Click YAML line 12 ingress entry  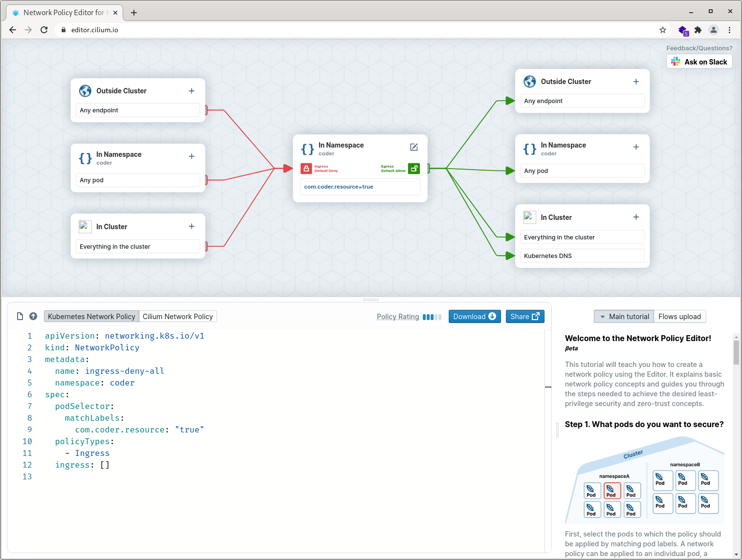tap(82, 465)
